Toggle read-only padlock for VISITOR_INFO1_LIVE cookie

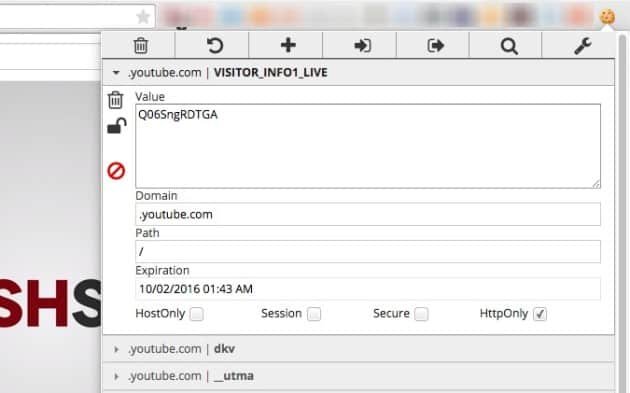[117, 126]
